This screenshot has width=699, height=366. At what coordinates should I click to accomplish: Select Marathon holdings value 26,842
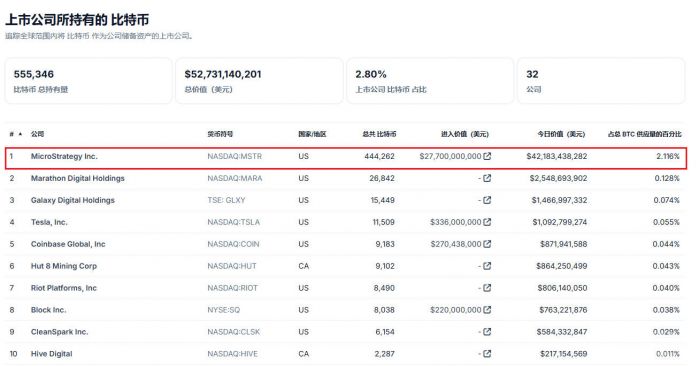click(x=382, y=178)
